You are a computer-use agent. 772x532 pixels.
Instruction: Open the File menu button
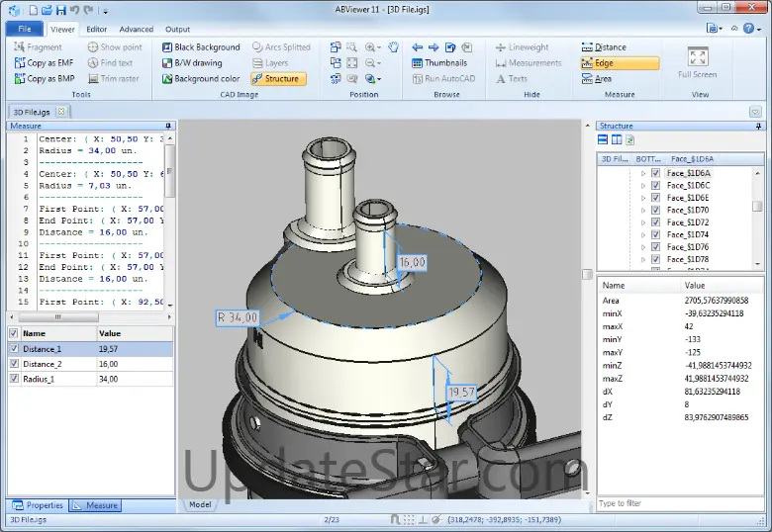tap(24, 29)
